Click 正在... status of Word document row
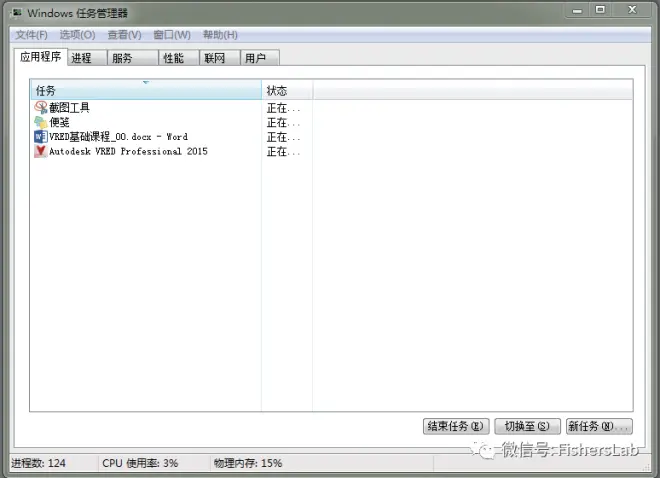This screenshot has width=660, height=478. click(x=283, y=137)
